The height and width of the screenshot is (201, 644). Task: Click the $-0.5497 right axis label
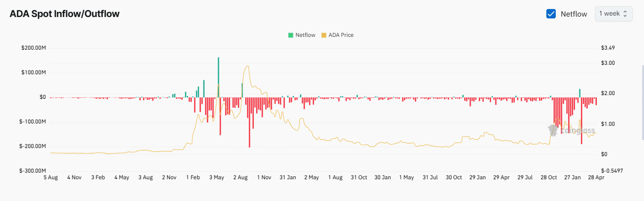[x=612, y=170]
